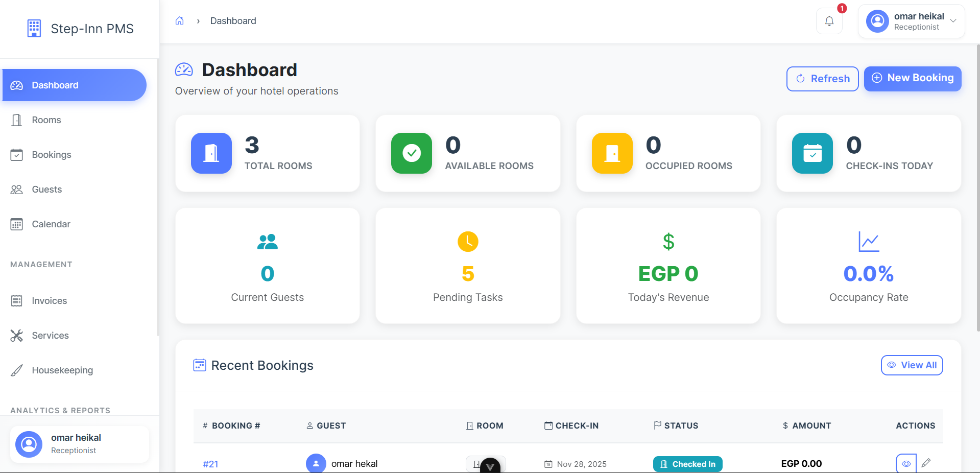This screenshot has height=473, width=980.
Task: Click the home breadcrumb icon
Action: tap(180, 20)
